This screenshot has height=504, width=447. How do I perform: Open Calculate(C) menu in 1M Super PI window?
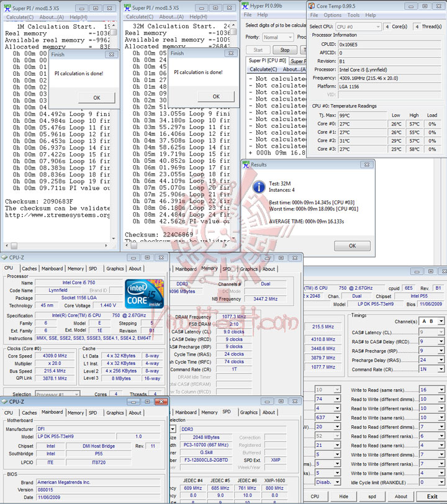pyautogui.click(x=20, y=17)
